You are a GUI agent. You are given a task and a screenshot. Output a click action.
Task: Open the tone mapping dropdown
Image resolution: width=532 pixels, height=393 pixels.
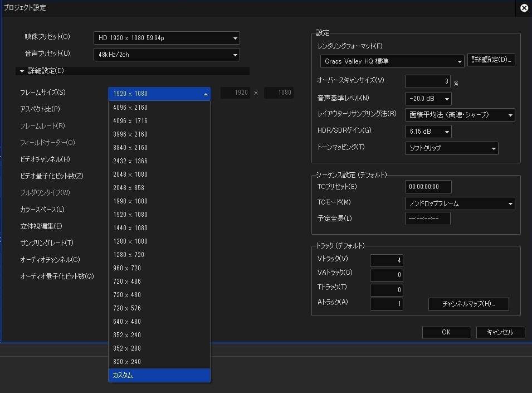pyautogui.click(x=451, y=148)
